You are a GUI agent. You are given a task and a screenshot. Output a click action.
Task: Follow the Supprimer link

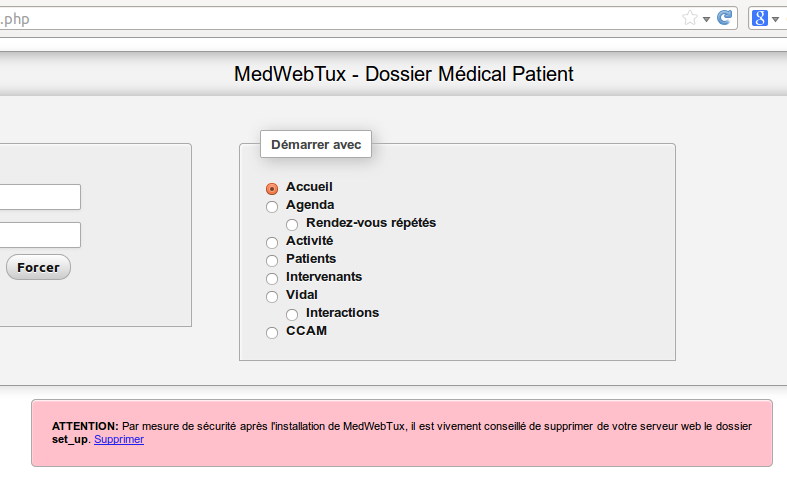(119, 440)
